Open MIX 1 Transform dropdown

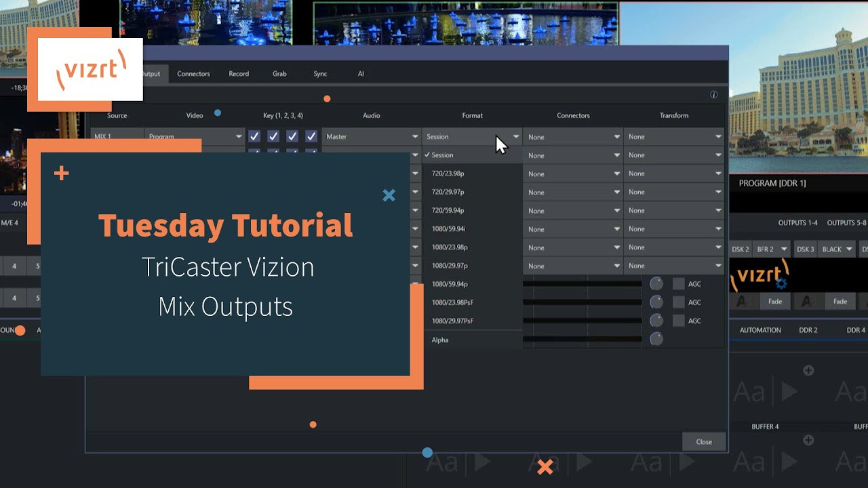pos(674,136)
